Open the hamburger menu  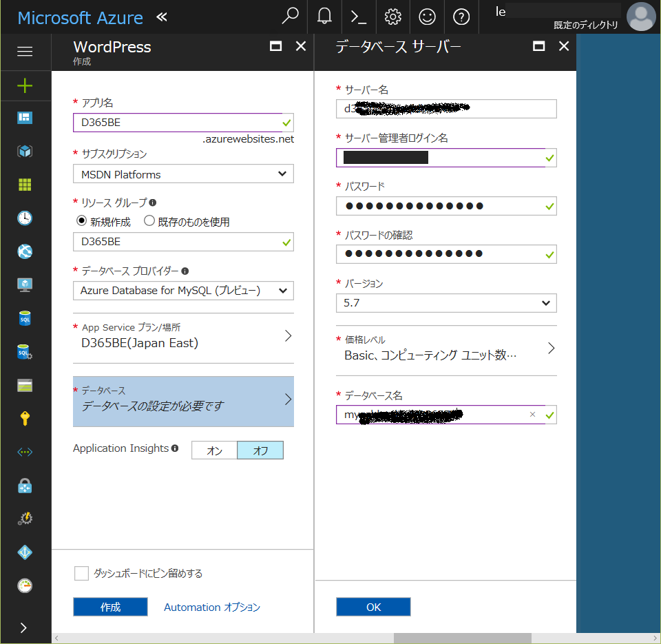click(25, 52)
